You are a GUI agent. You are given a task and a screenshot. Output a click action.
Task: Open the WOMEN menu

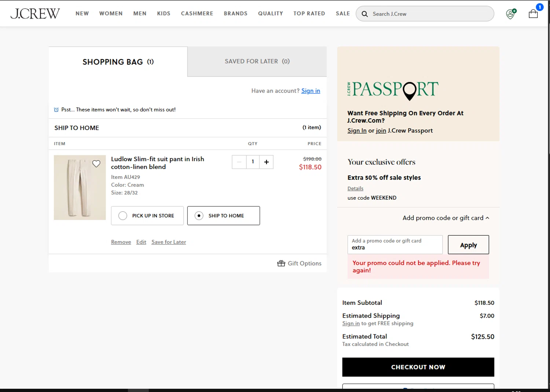point(111,14)
